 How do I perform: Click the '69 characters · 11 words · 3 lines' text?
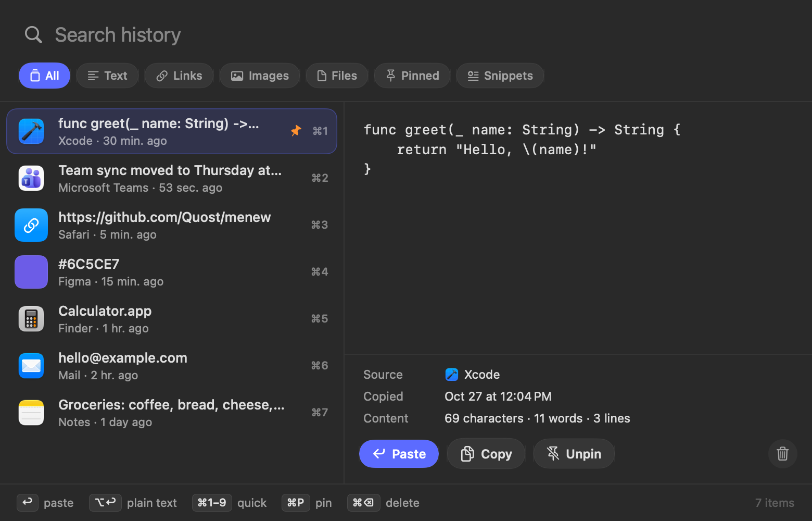click(x=537, y=418)
